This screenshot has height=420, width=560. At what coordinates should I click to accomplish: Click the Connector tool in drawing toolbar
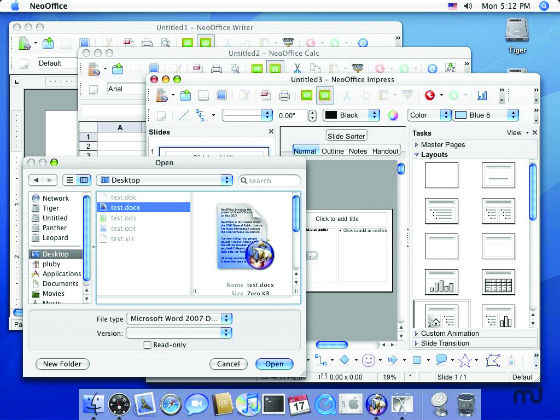click(321, 360)
